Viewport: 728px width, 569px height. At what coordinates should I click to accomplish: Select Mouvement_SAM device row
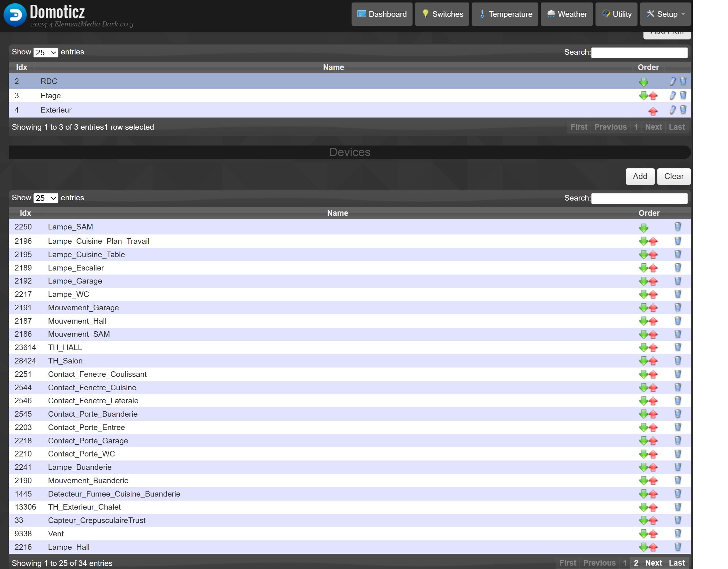click(x=350, y=334)
